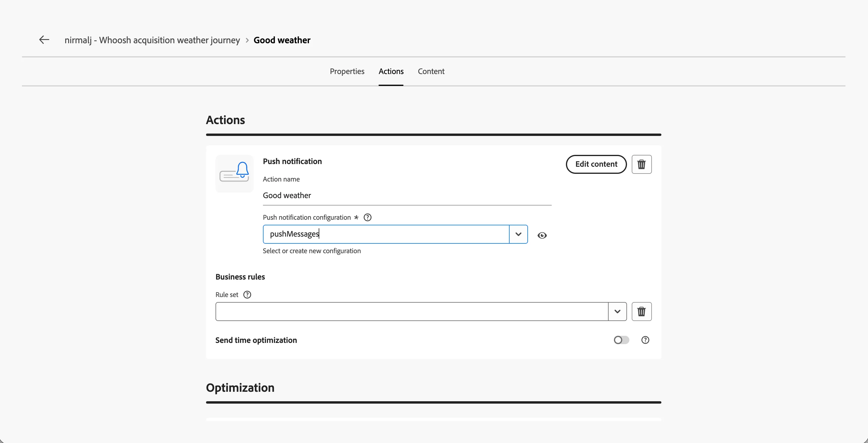Open the Whooshacquisition weather journey breadcrumb link
Image resolution: width=868 pixels, height=443 pixels.
[x=152, y=40]
